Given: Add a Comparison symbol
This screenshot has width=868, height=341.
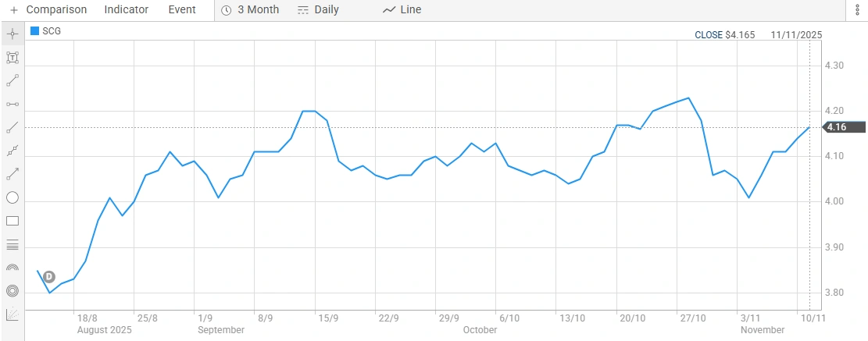Looking at the screenshot, I should pyautogui.click(x=48, y=10).
